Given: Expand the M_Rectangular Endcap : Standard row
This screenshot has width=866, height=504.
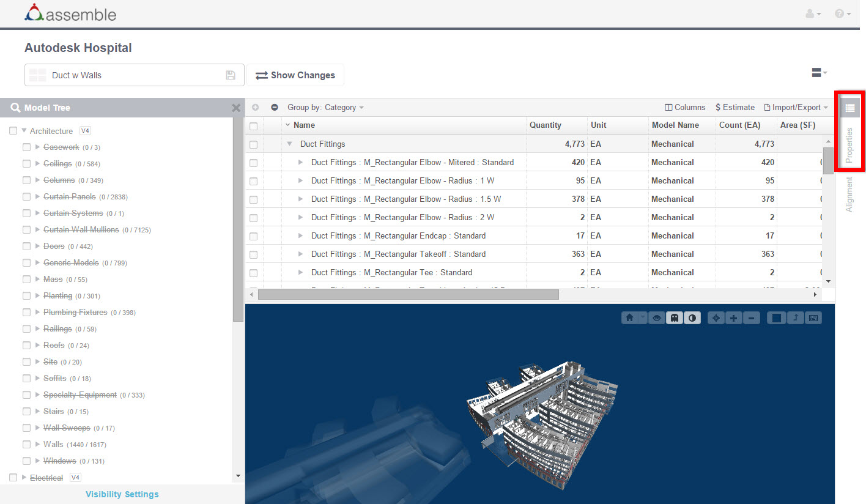Looking at the screenshot, I should tap(300, 236).
